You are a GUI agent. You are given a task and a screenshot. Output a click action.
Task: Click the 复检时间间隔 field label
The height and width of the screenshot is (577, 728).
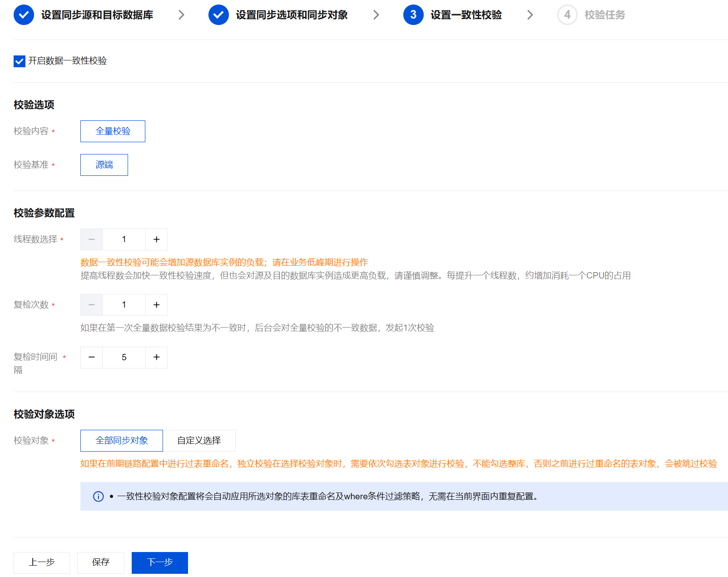[x=35, y=363]
